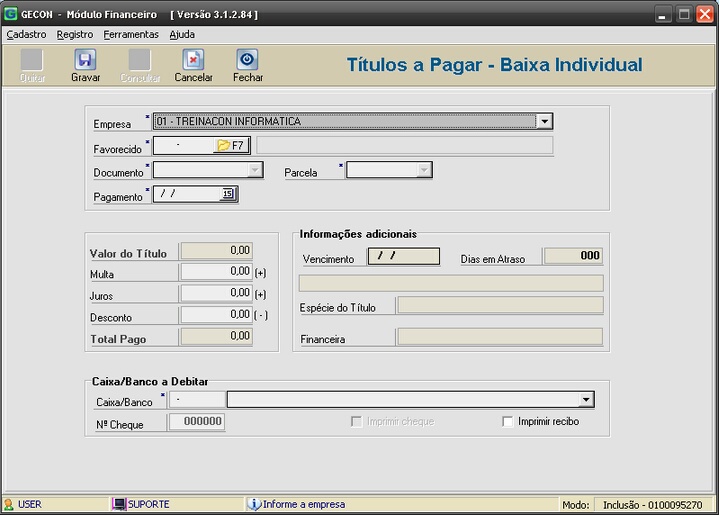Toggle the Imprimir cheque checkbox
720x515 pixels.
[356, 422]
